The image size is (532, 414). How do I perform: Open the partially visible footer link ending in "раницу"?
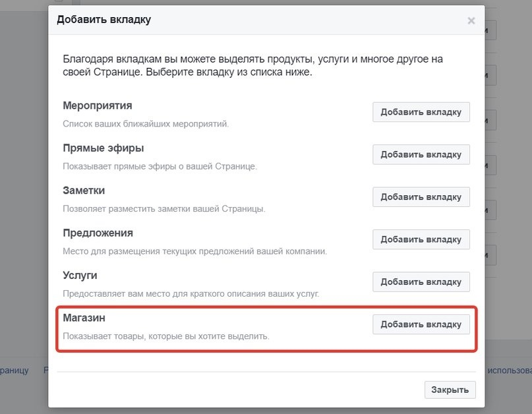tap(15, 370)
